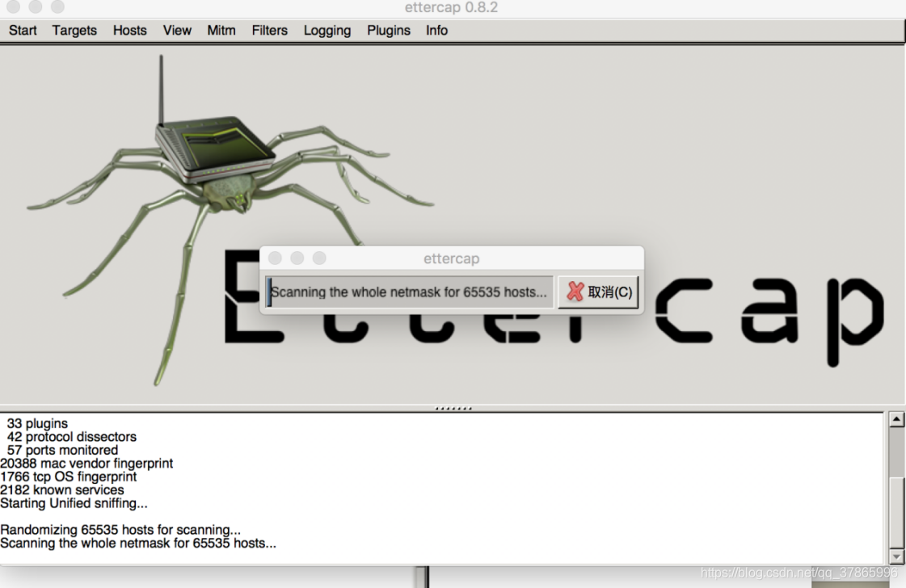Image resolution: width=906 pixels, height=588 pixels.
Task: Open the View menu
Action: click(177, 30)
